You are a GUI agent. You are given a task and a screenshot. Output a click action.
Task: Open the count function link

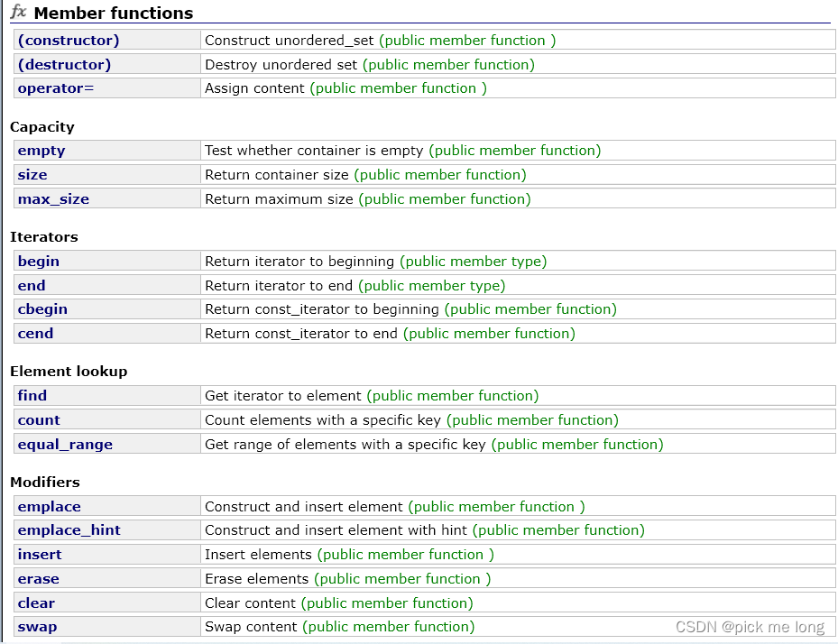point(39,420)
